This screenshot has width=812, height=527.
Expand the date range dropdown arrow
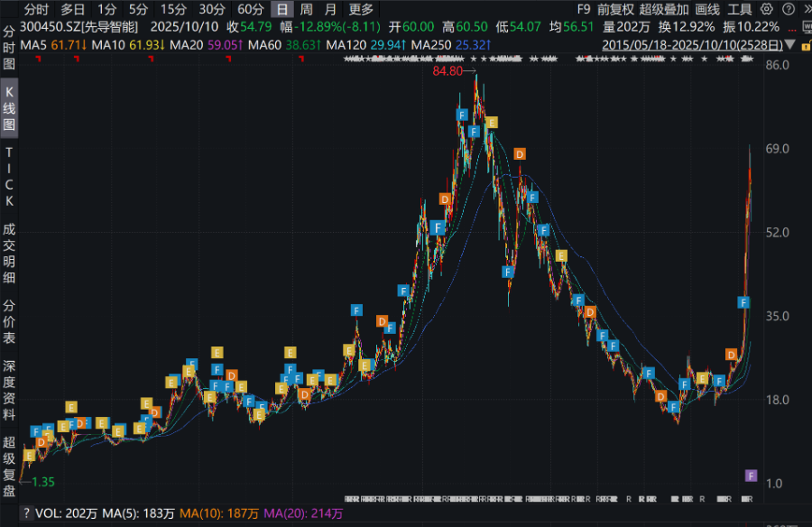click(791, 43)
